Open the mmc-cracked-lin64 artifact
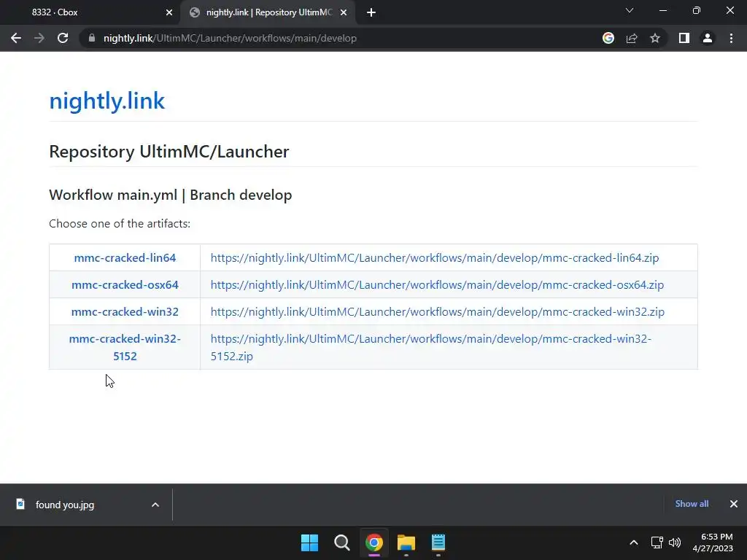 125,257
